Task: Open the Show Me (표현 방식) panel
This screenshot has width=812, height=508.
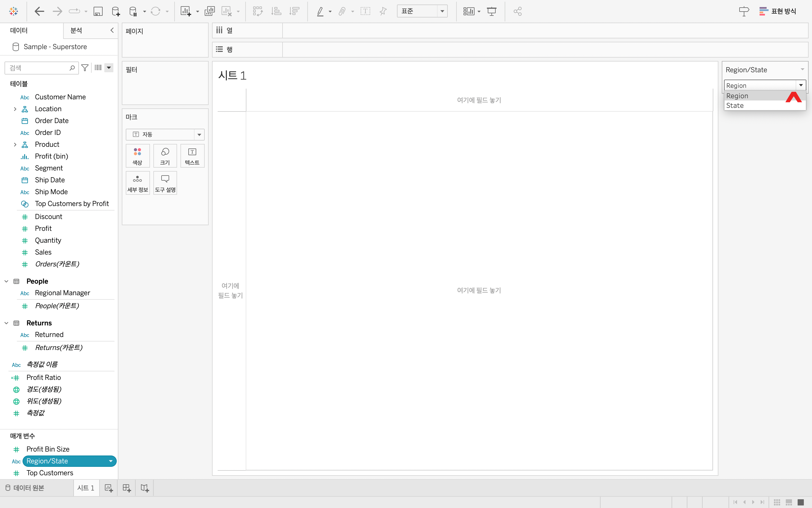Action: [777, 11]
